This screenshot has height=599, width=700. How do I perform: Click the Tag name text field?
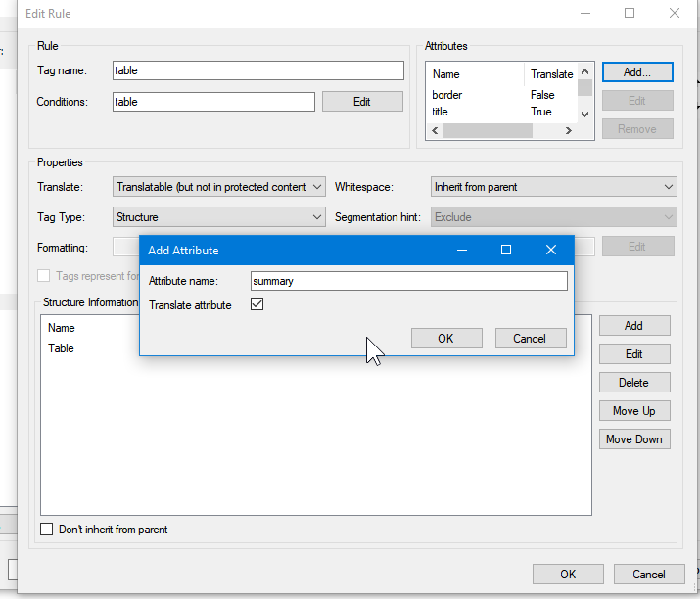257,70
